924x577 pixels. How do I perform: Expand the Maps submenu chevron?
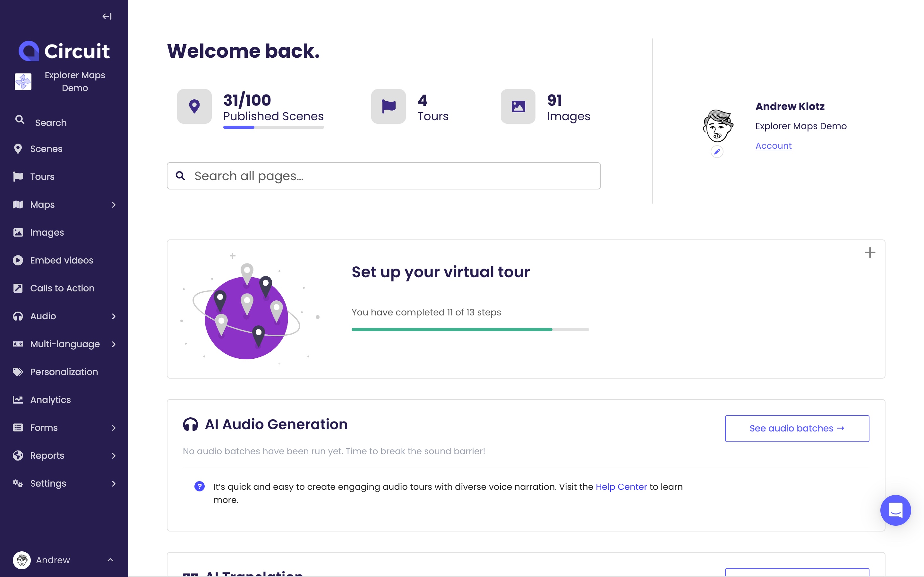pos(113,205)
